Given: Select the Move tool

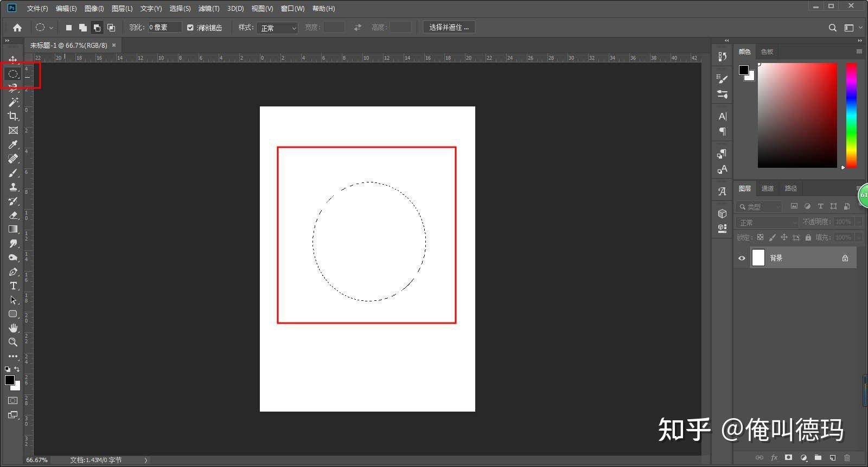Looking at the screenshot, I should (13, 59).
